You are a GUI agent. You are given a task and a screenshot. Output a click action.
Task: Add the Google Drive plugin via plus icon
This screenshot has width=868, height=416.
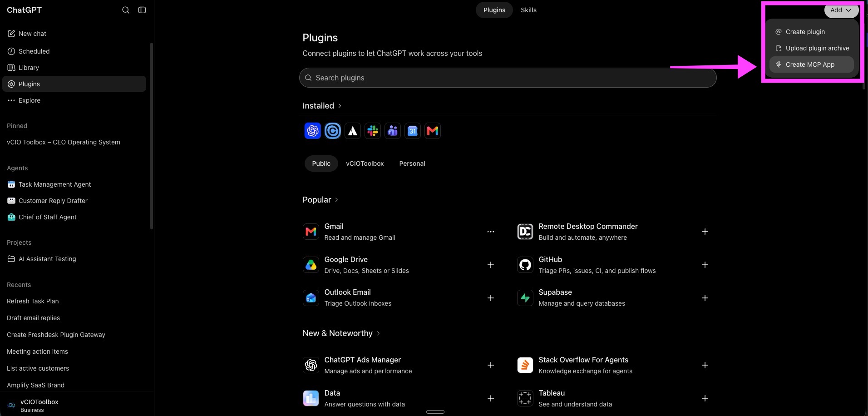(x=491, y=265)
